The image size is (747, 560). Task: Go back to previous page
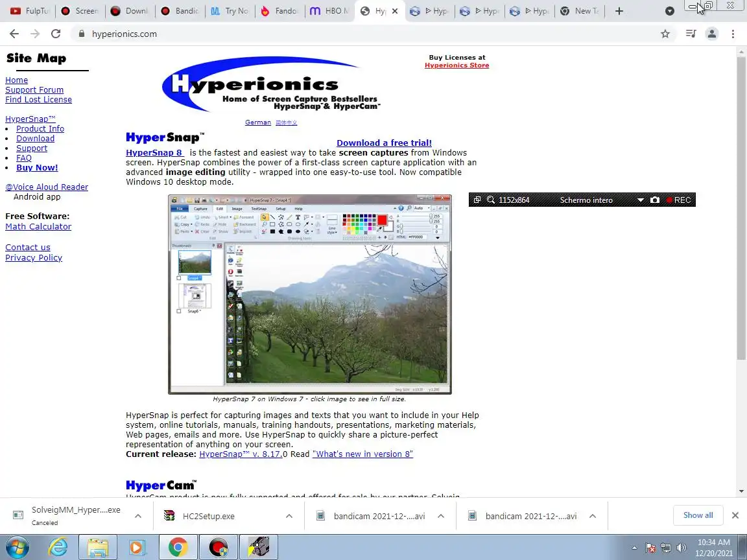pos(14,34)
